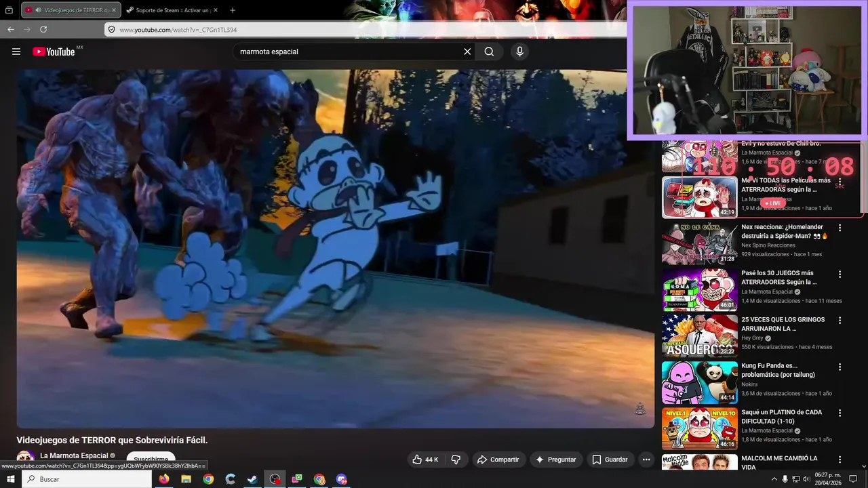Mute audio icon on the YouTube tab
Screen dimensions: 868x488
click(x=38, y=10)
